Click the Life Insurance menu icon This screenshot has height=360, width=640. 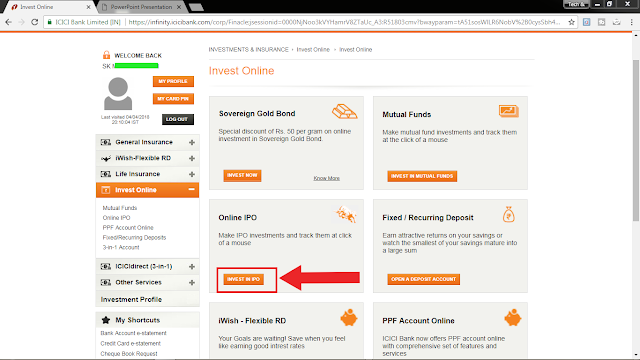tap(106, 174)
